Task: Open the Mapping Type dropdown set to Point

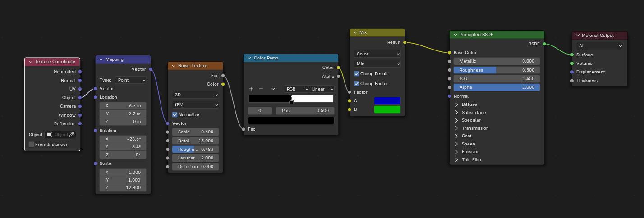Action: tap(131, 80)
